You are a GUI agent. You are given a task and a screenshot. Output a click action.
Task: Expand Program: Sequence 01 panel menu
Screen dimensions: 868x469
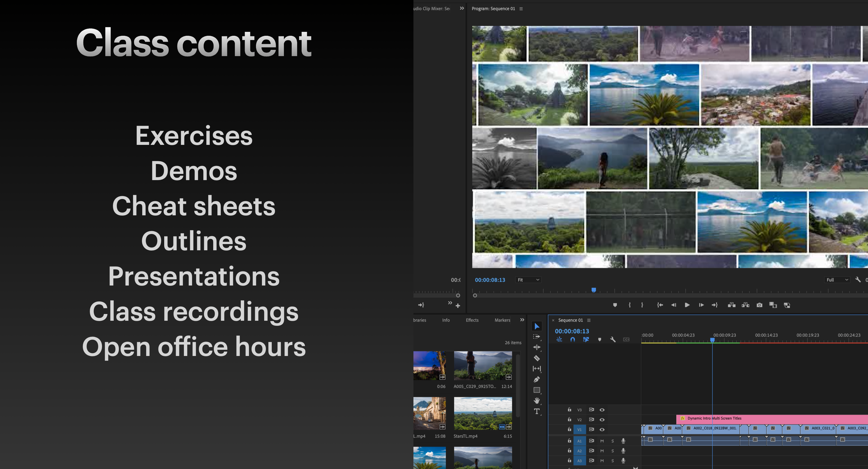[521, 9]
